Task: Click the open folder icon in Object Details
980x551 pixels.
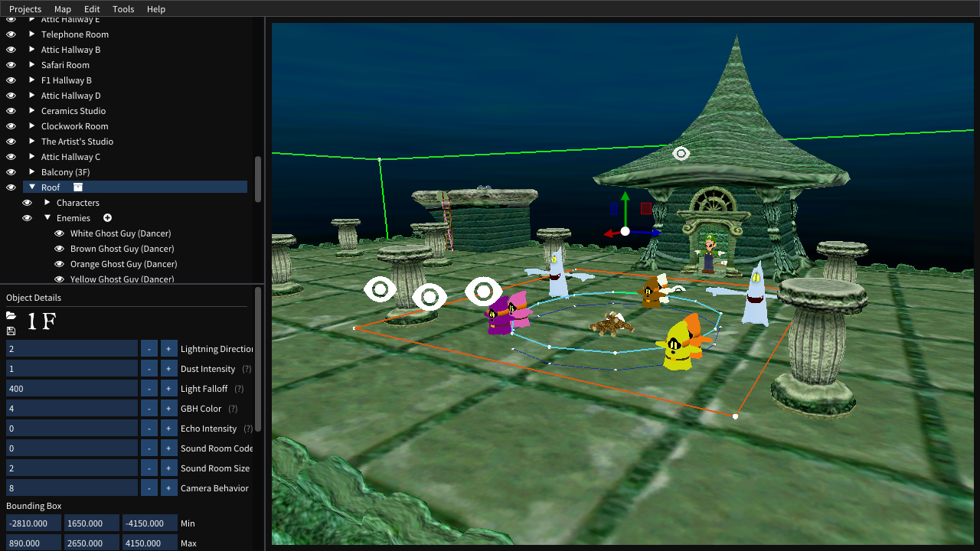Action: pyautogui.click(x=11, y=315)
